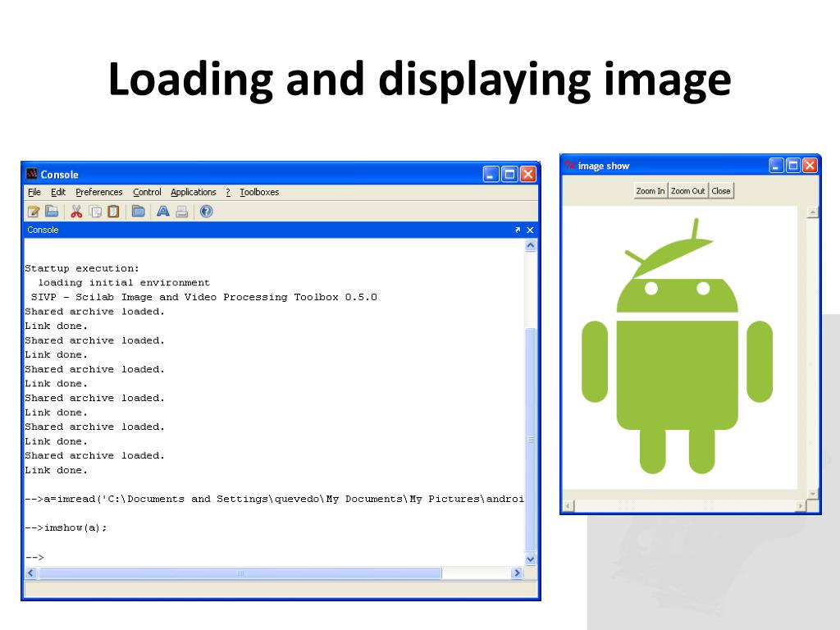Close the Console window
Viewport: 840px width, 630px height.
point(528,174)
